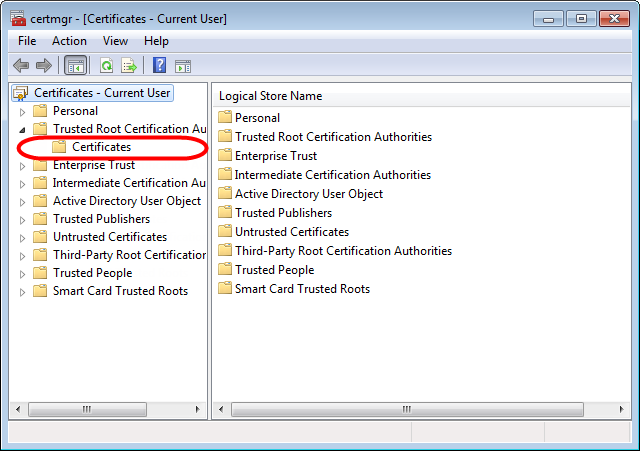Click the Back arrow in toolbar
This screenshot has width=640, height=451.
pyautogui.click(x=21, y=66)
